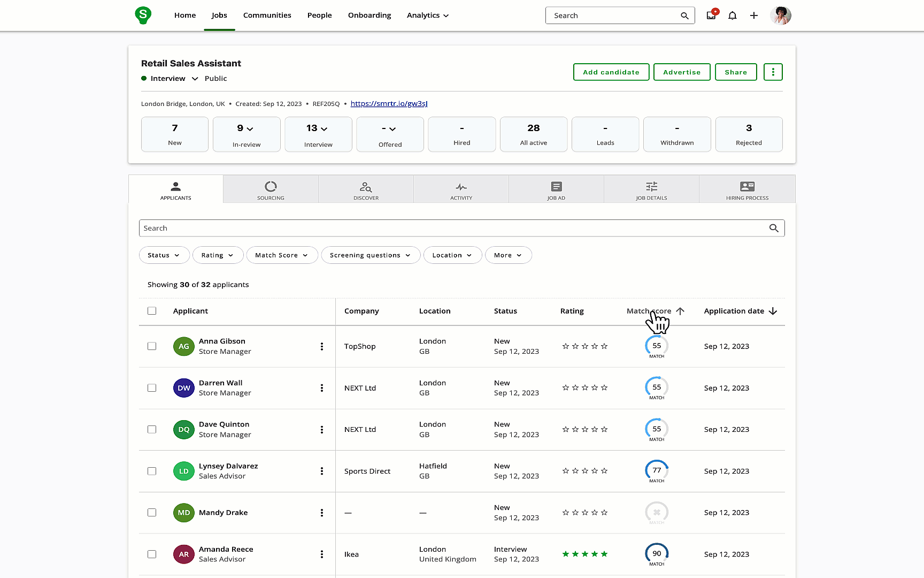Screen dimensions: 924x578
Task: Open the Location filter dropdown
Action: click(452, 255)
